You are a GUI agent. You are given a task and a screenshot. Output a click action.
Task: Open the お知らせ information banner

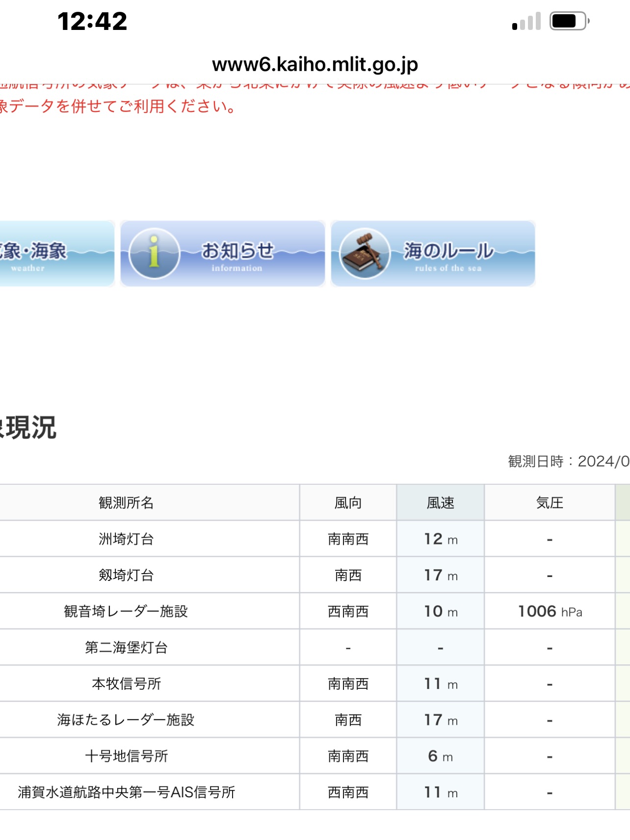[223, 253]
